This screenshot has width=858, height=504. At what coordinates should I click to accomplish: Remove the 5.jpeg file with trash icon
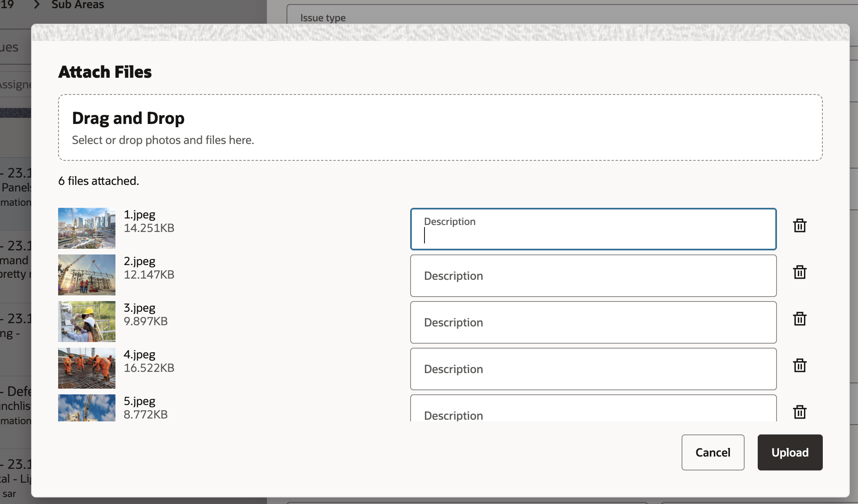tap(799, 412)
